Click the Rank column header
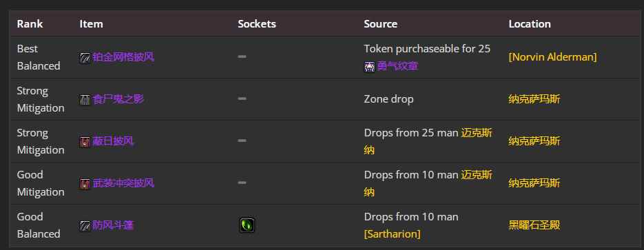Screen dimensions: 644x250 (x=30, y=24)
